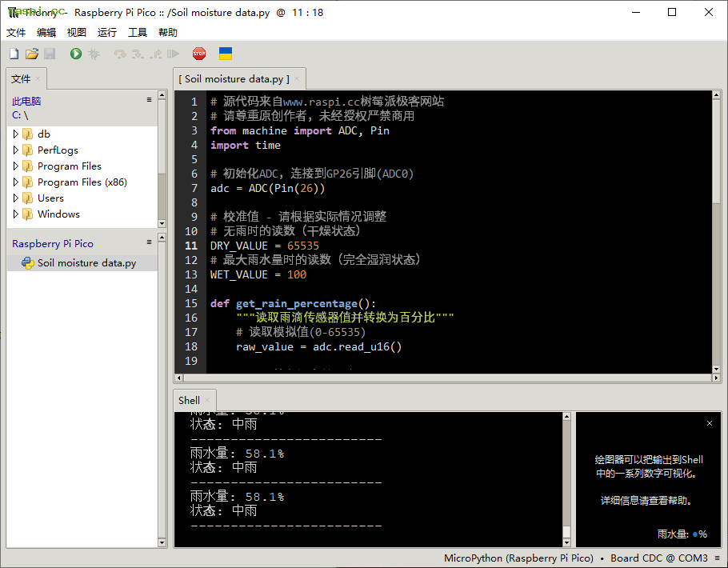Click the editor vertical scrollbar down arrow
Viewport: 728px width, 568px height.
click(716, 370)
